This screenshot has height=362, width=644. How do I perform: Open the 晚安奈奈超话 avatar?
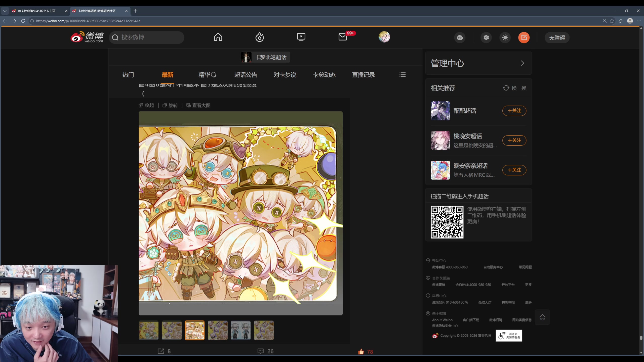(x=440, y=170)
